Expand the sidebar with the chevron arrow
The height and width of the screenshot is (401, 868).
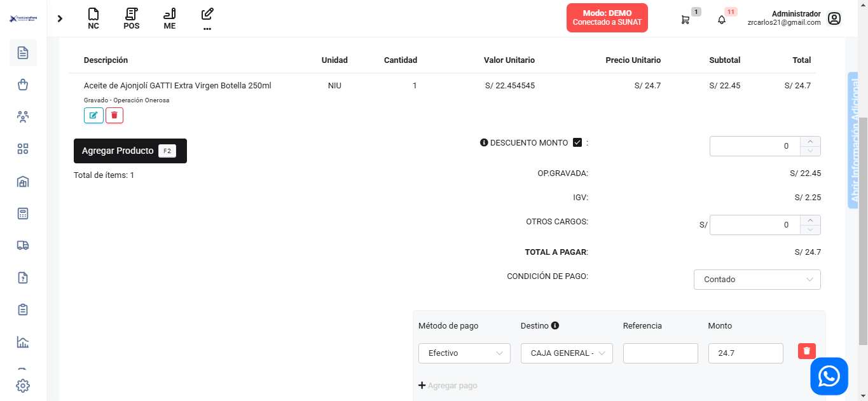(x=60, y=18)
